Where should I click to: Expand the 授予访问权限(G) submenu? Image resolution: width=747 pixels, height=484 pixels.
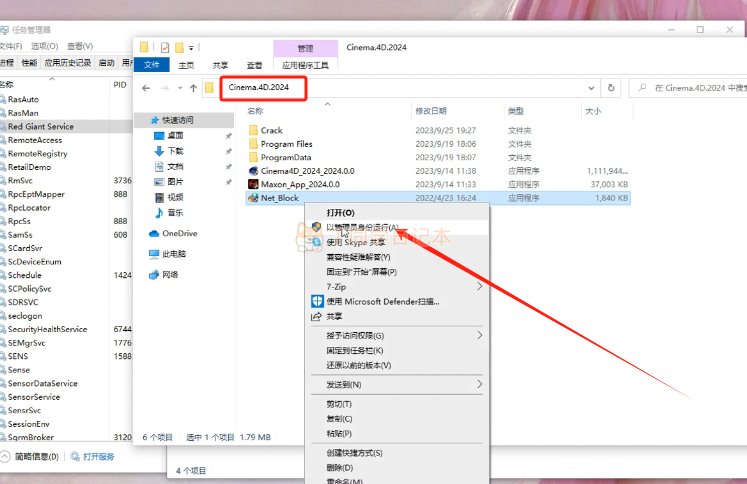click(396, 336)
